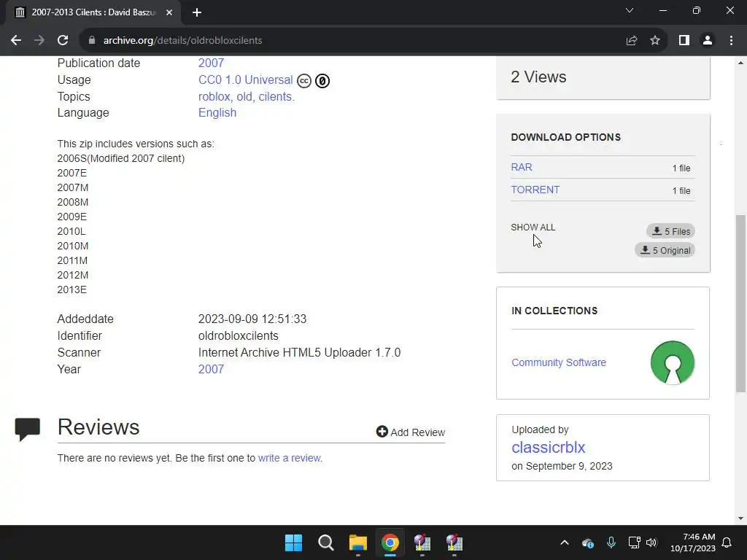Click the Chrome taskbar icon

click(x=390, y=542)
